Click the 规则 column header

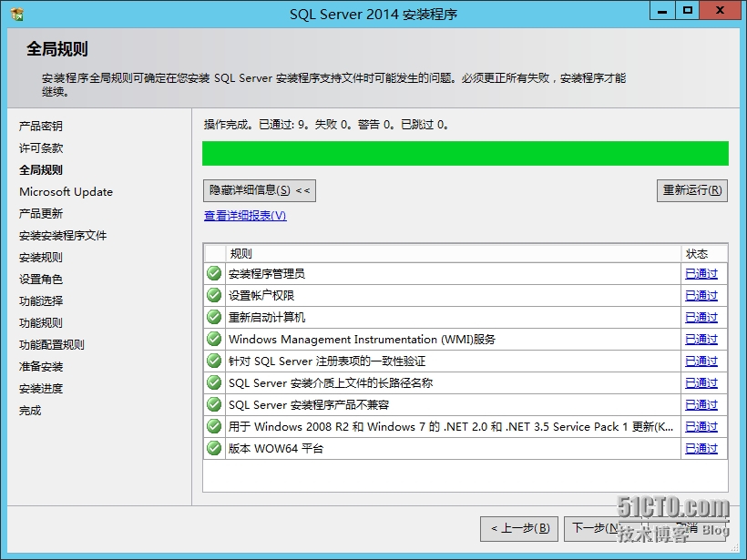453,254
